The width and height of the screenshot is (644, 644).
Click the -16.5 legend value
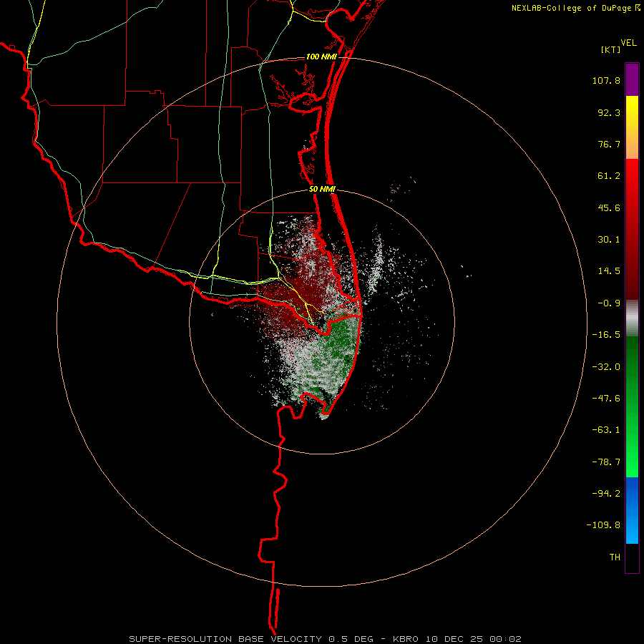click(x=606, y=335)
